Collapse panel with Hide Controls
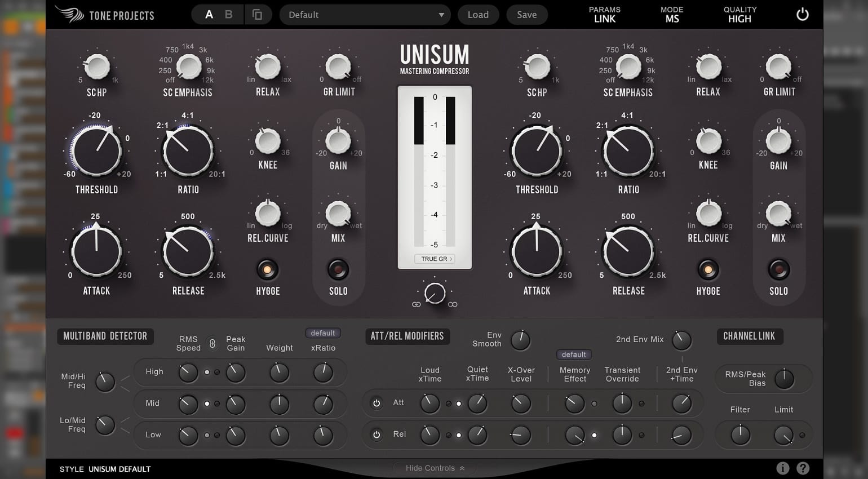The height and width of the screenshot is (479, 868). coord(435,468)
